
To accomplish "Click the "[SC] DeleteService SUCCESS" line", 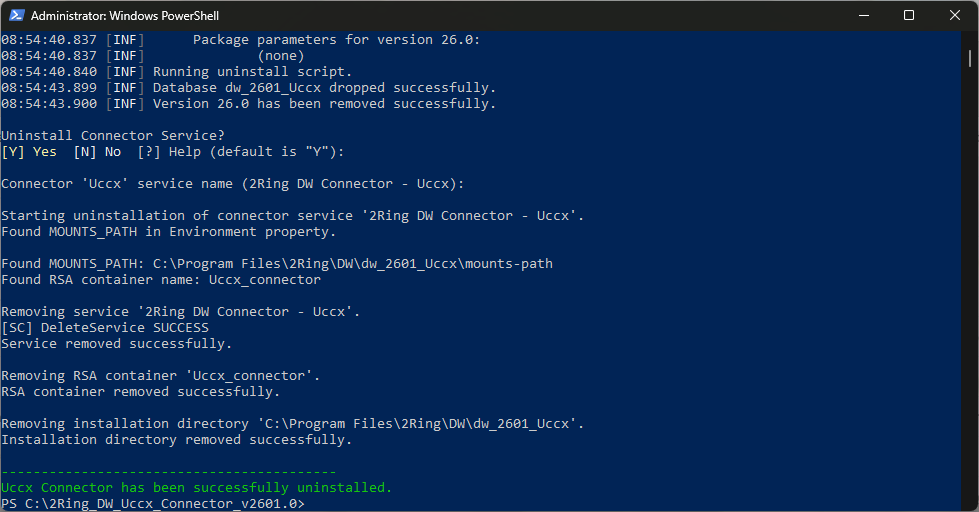I will (x=105, y=328).
